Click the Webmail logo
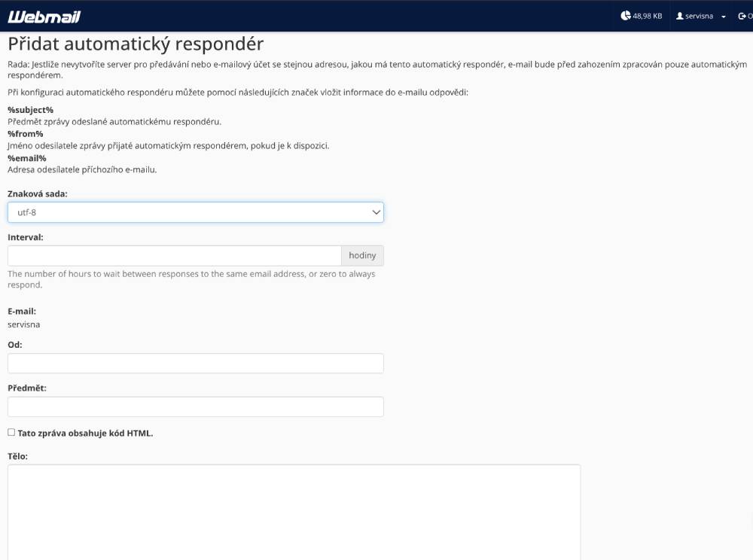Viewport: 753px width, 560px height. click(x=44, y=17)
